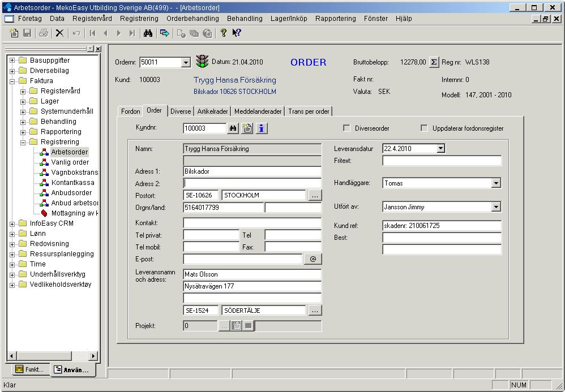Image resolution: width=565 pixels, height=392 pixels.
Task: Switch to the Meddelanderader tab
Action: (258, 111)
